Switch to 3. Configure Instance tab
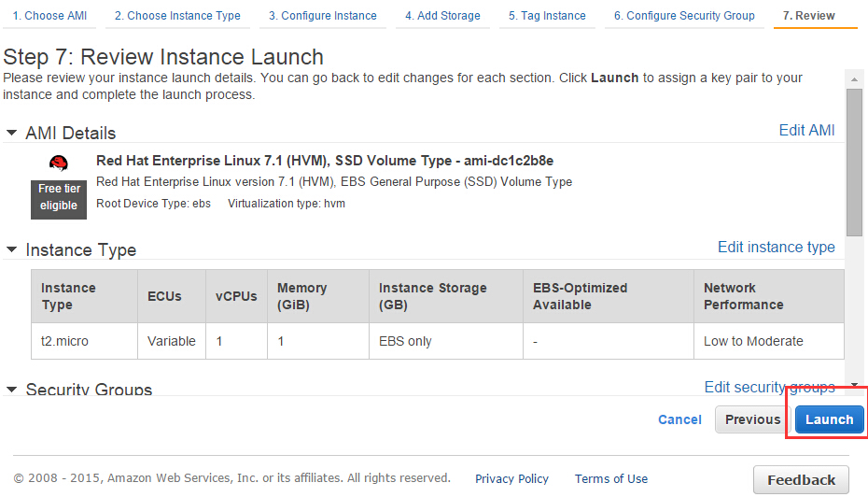The image size is (868, 497). coord(323,16)
